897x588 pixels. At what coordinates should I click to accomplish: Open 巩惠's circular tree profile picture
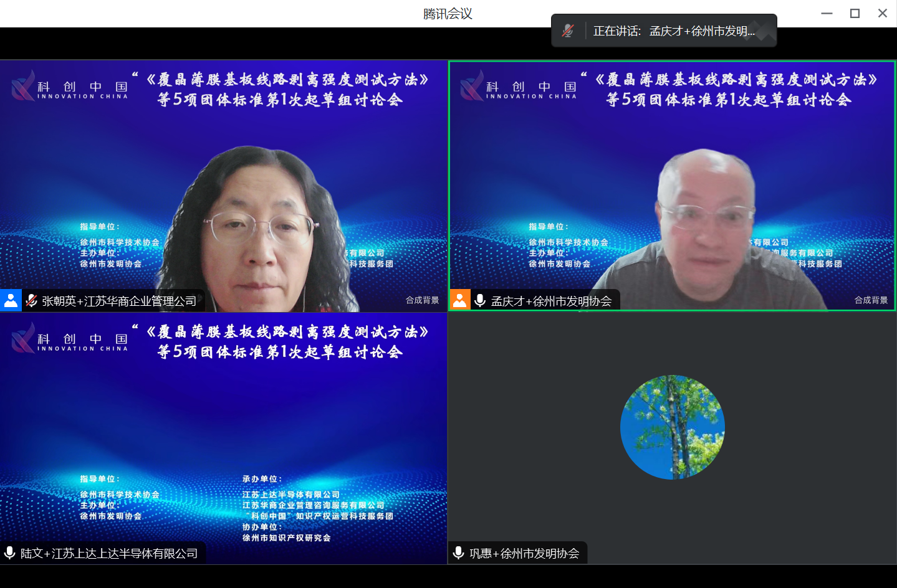pyautogui.click(x=672, y=428)
